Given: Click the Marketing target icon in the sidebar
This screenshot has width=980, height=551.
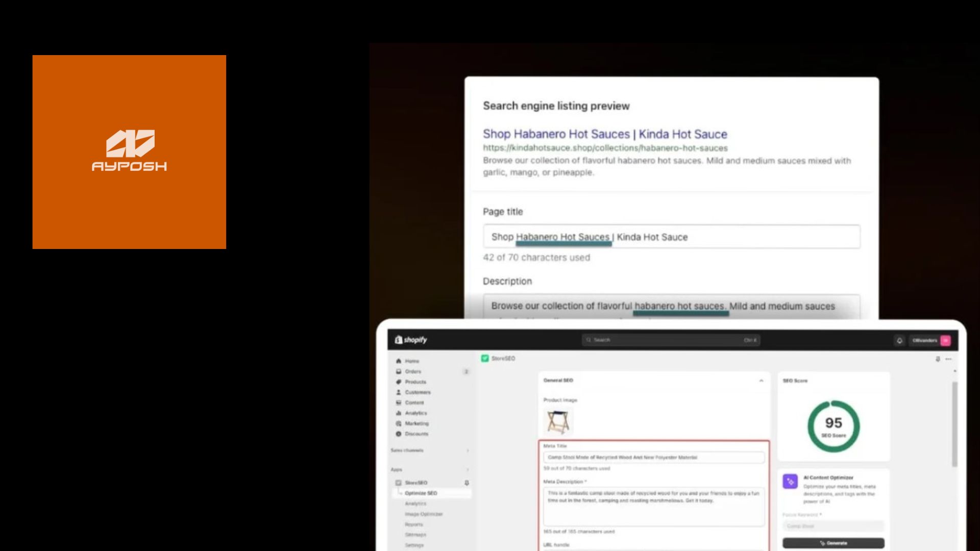Looking at the screenshot, I should tap(399, 423).
